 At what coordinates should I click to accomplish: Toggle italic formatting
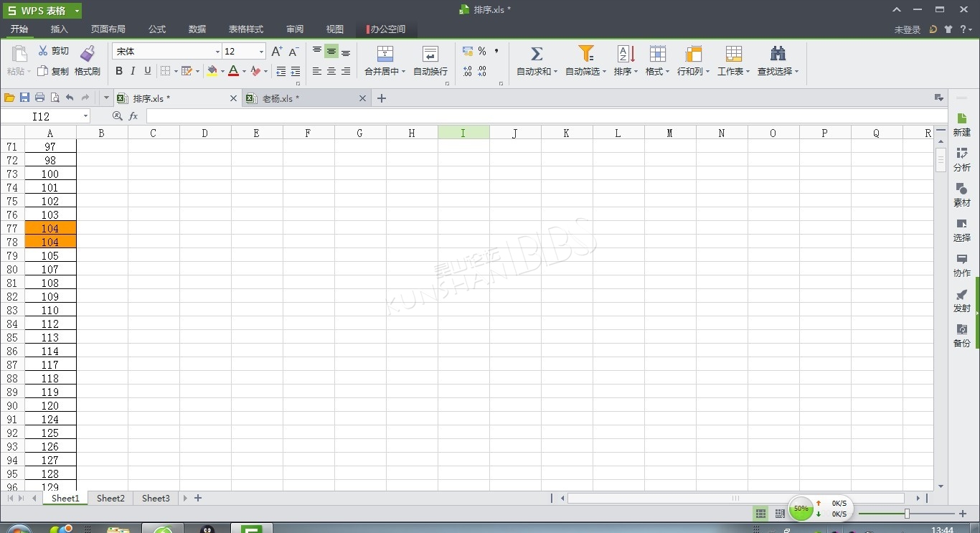click(133, 71)
